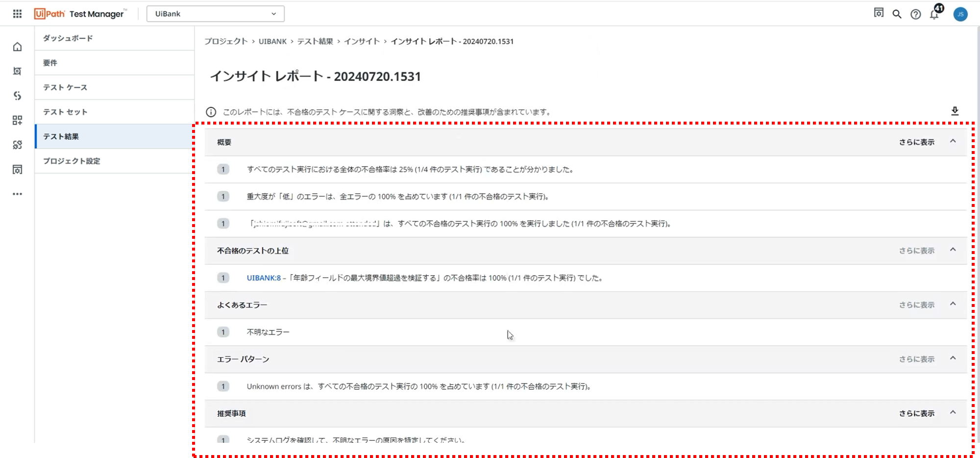Collapse the 推奨事項 section chevron
This screenshot has height=458, width=980.
(953, 412)
